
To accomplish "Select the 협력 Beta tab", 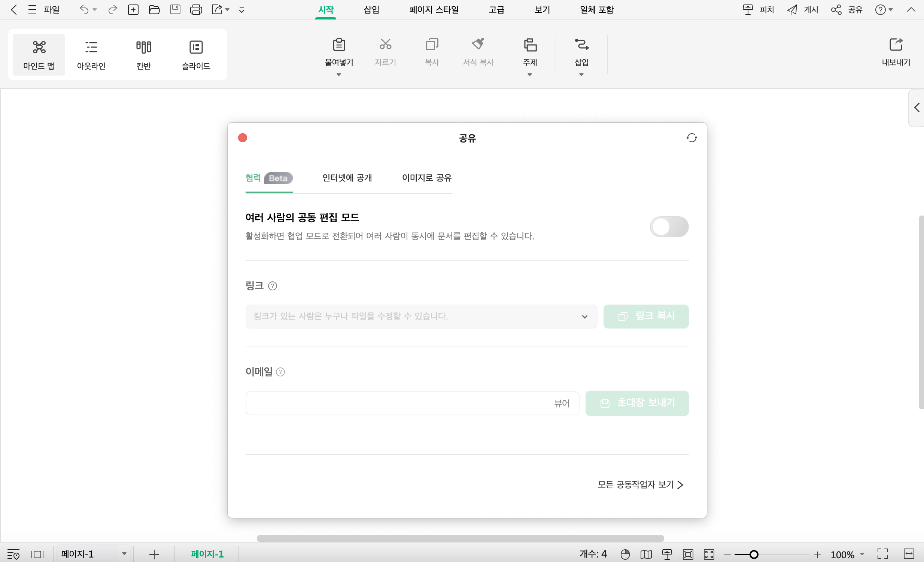I will click(269, 178).
